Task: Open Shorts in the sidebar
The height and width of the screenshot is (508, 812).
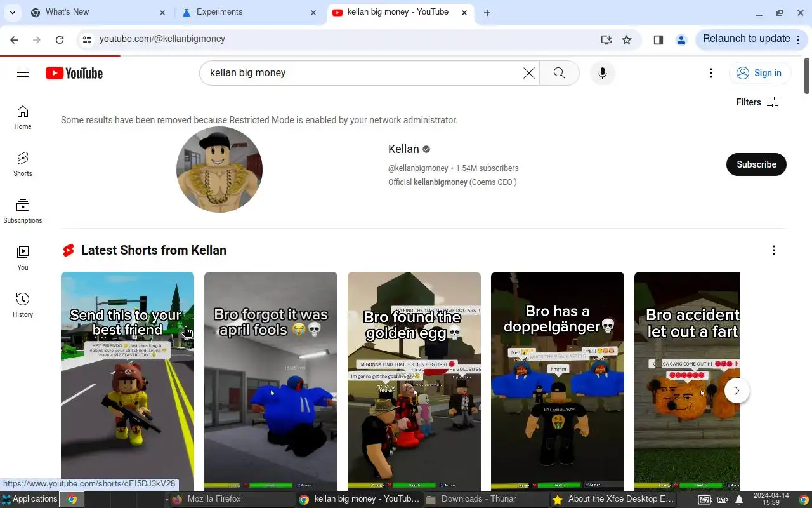Action: 23,164
